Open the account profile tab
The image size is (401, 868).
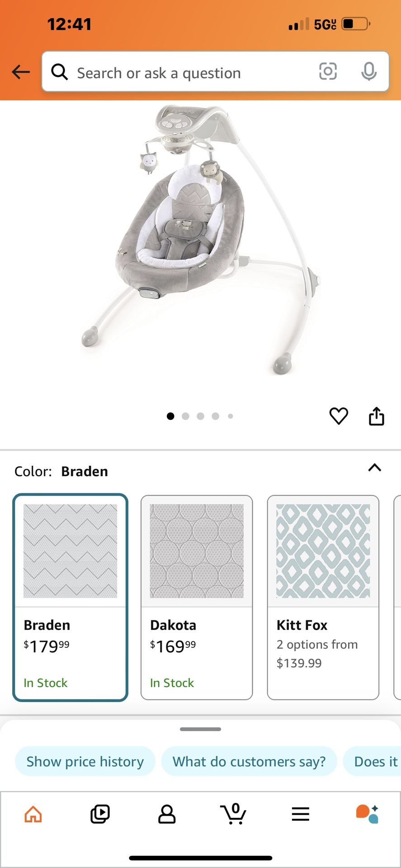click(x=167, y=814)
